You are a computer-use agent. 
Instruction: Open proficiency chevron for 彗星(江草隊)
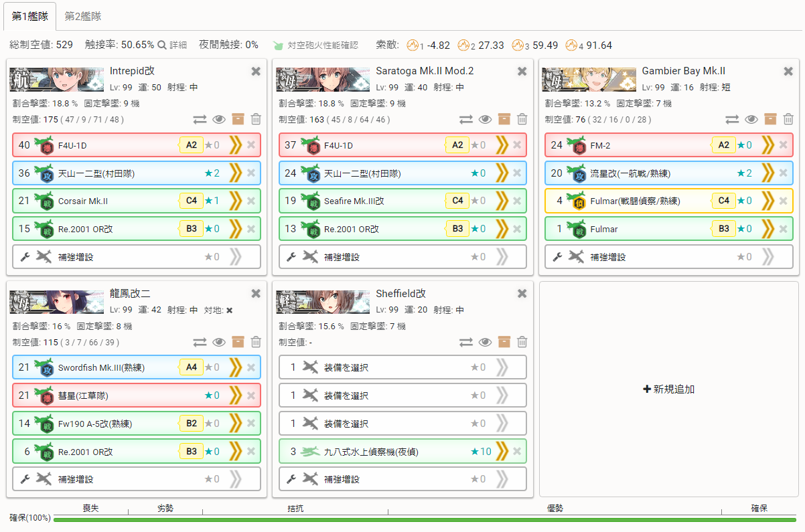pos(235,395)
